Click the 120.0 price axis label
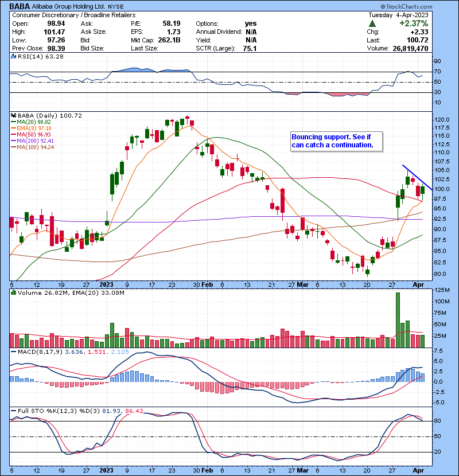The image size is (459, 476). coord(442,120)
